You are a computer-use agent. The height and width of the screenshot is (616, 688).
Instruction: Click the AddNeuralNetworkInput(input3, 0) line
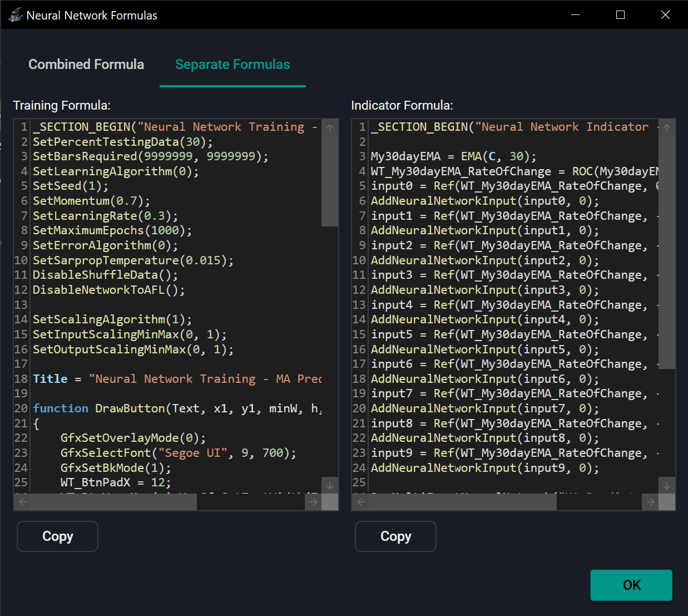[485, 290]
